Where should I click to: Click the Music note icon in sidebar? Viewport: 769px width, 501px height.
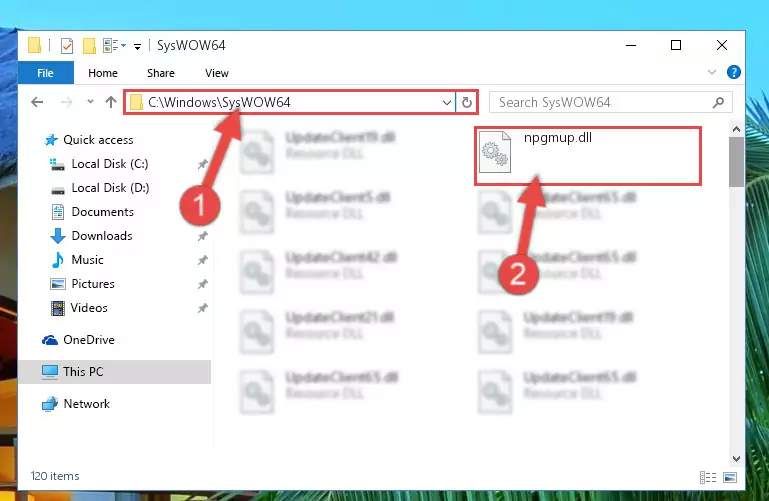tap(58, 260)
